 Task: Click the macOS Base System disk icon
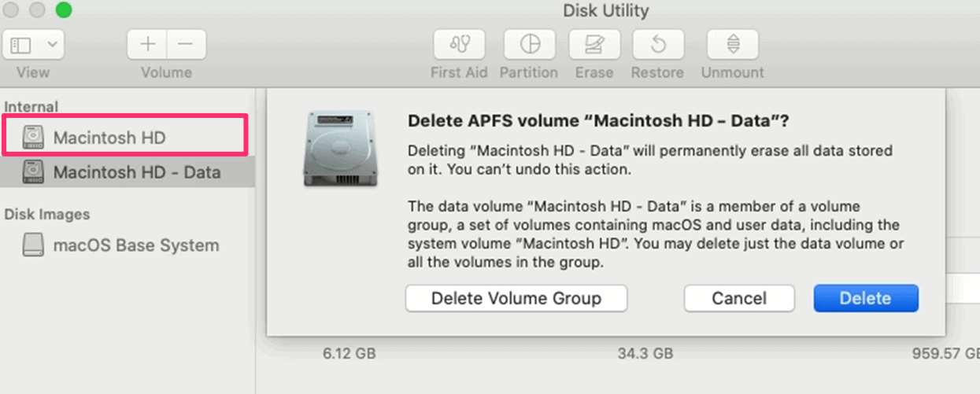(x=34, y=245)
